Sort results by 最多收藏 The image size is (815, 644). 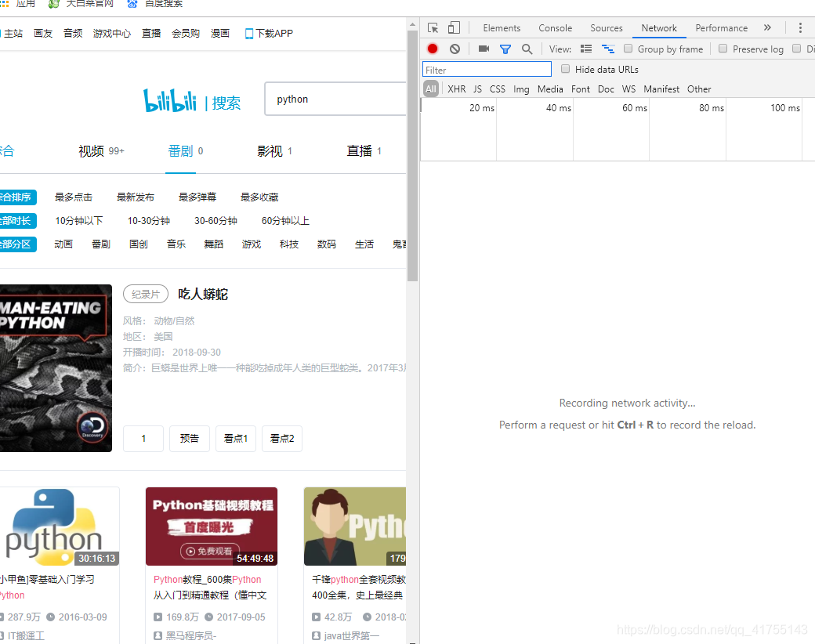(259, 197)
